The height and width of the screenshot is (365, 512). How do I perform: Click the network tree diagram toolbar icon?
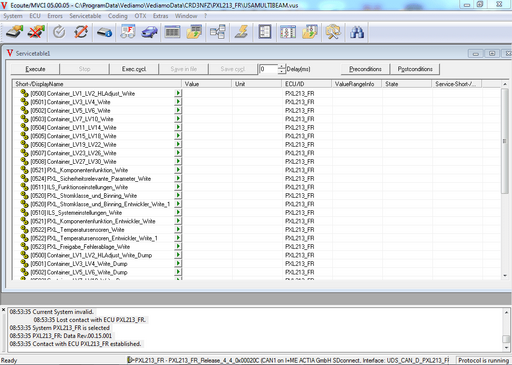pyautogui.click(x=218, y=32)
